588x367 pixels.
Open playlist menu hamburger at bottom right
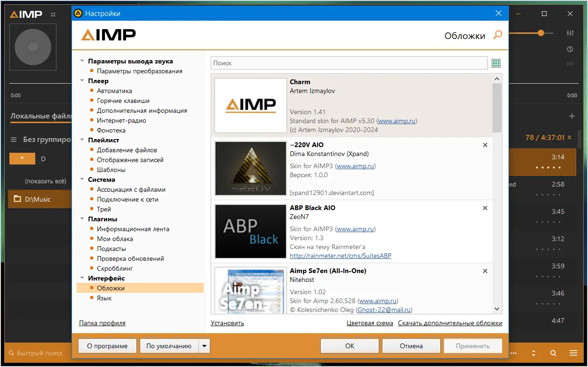573,353
